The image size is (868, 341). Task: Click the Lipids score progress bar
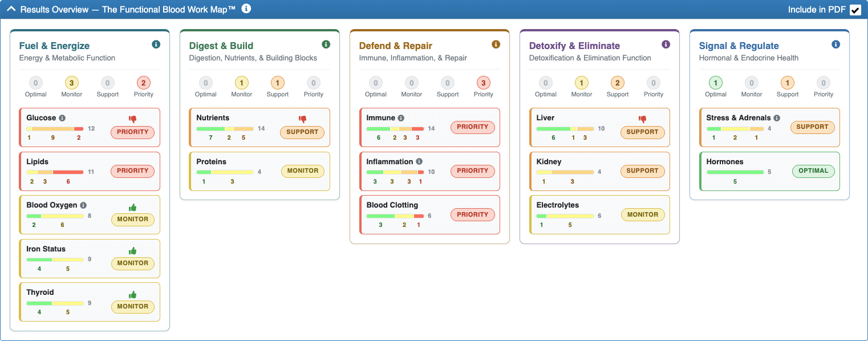55,172
